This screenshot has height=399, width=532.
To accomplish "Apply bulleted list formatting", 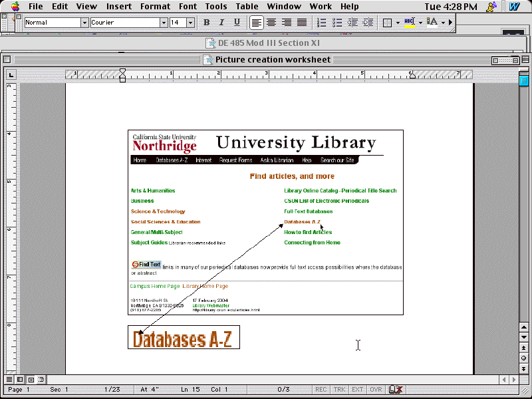I will tap(336, 23).
